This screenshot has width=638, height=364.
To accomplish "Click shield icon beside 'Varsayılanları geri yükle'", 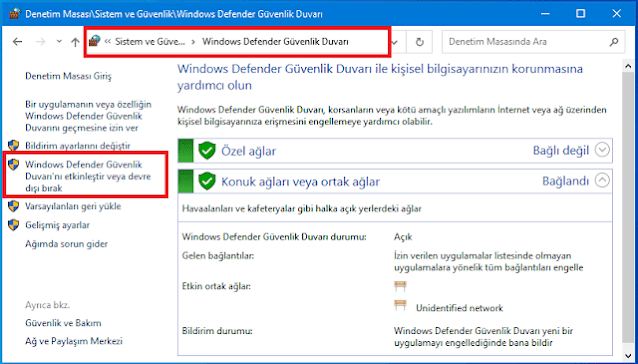I will pyautogui.click(x=14, y=206).
